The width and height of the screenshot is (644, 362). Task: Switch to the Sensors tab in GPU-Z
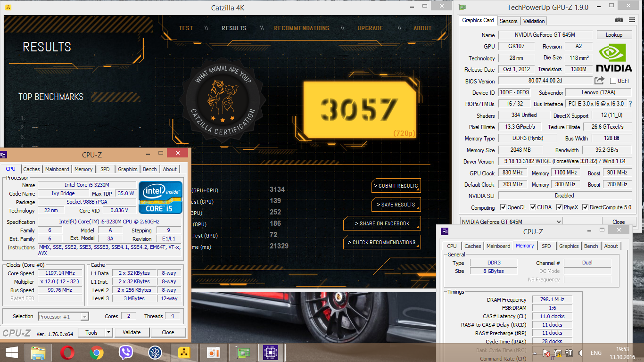(x=509, y=21)
